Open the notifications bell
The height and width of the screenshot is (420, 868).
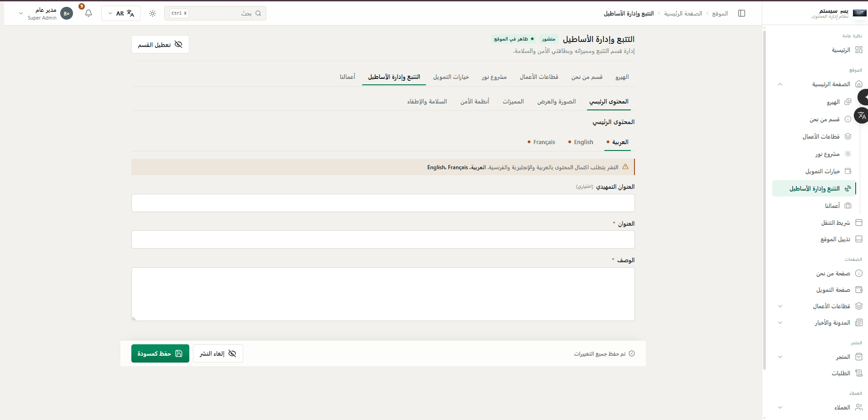(x=88, y=13)
